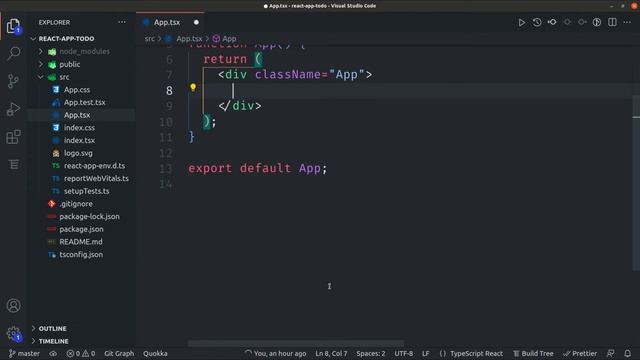Click the App symbol breadcrumb
Image resolution: width=640 pixels, height=360 pixels.
point(229,39)
